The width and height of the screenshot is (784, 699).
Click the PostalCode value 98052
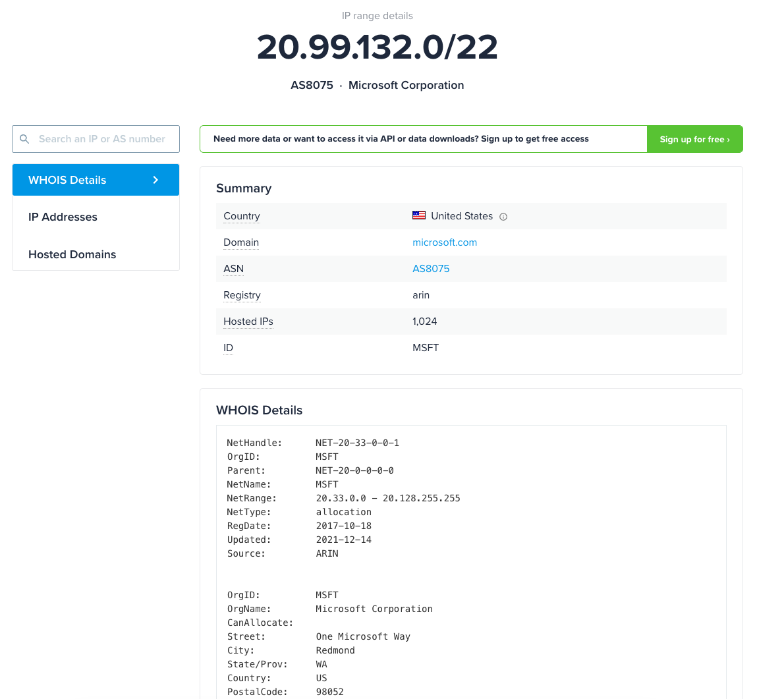click(x=329, y=692)
